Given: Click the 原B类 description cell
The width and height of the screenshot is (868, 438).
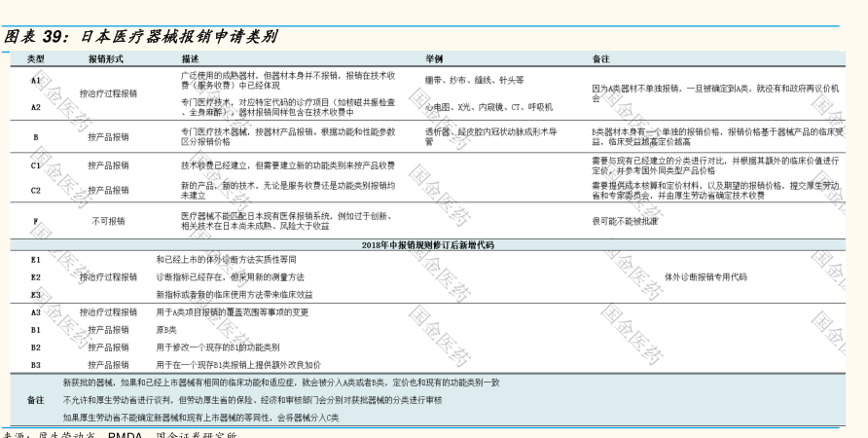Looking at the screenshot, I should pyautogui.click(x=167, y=330).
